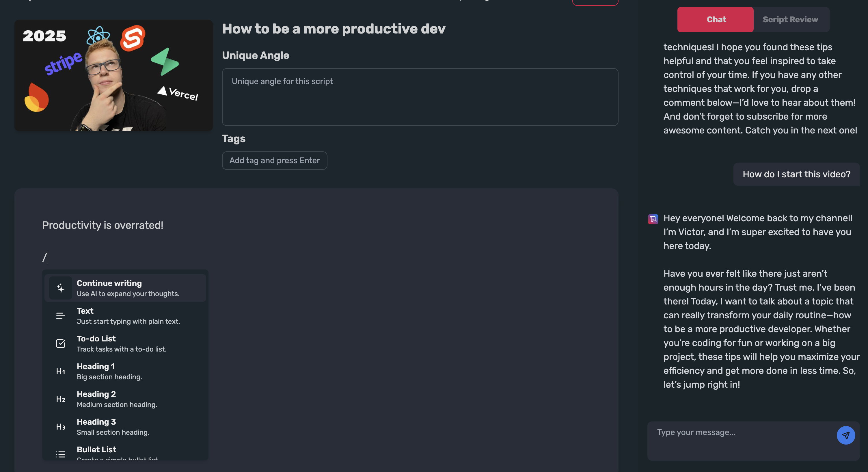Click the H3 heading icon
Viewport: 868px width, 472px height.
(61, 427)
